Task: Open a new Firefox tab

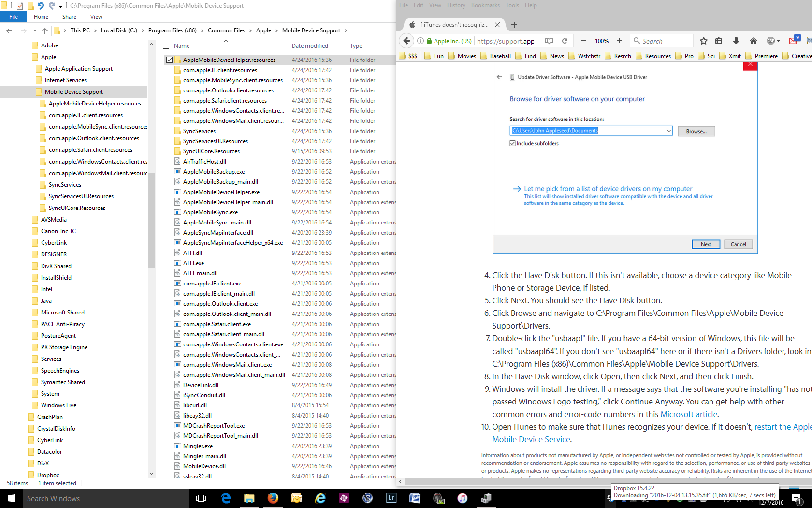Action: (514, 25)
